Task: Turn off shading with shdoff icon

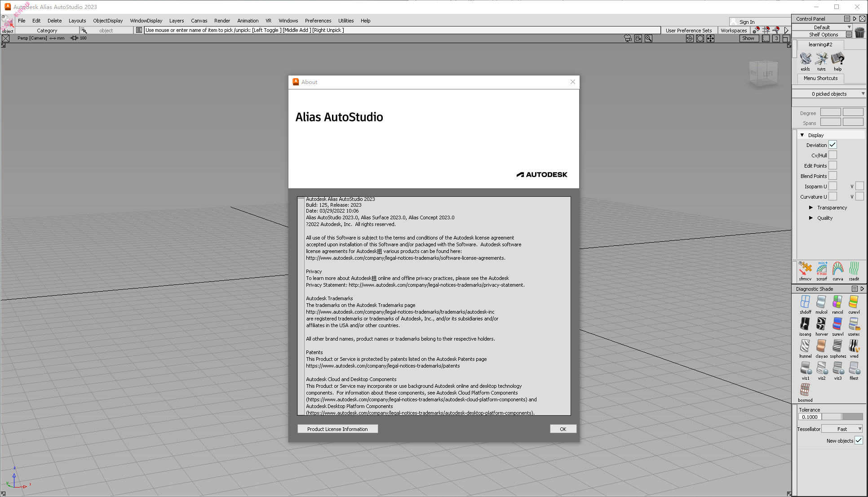Action: [805, 304]
